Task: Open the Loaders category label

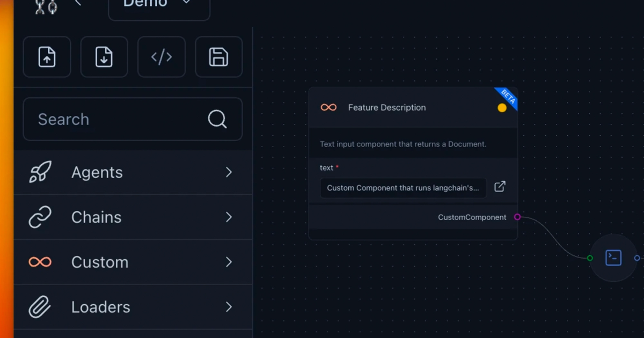Action: coord(101,307)
